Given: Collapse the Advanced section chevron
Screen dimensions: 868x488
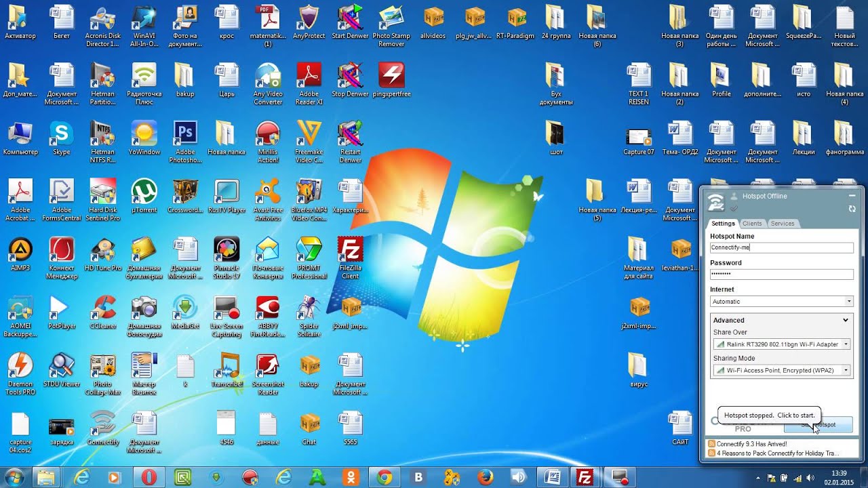Looking at the screenshot, I should (846, 320).
